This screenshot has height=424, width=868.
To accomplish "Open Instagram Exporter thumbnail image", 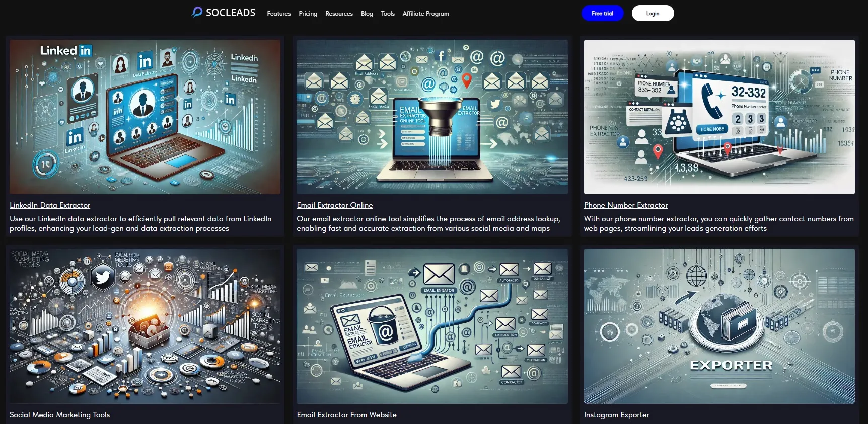I will click(x=719, y=326).
